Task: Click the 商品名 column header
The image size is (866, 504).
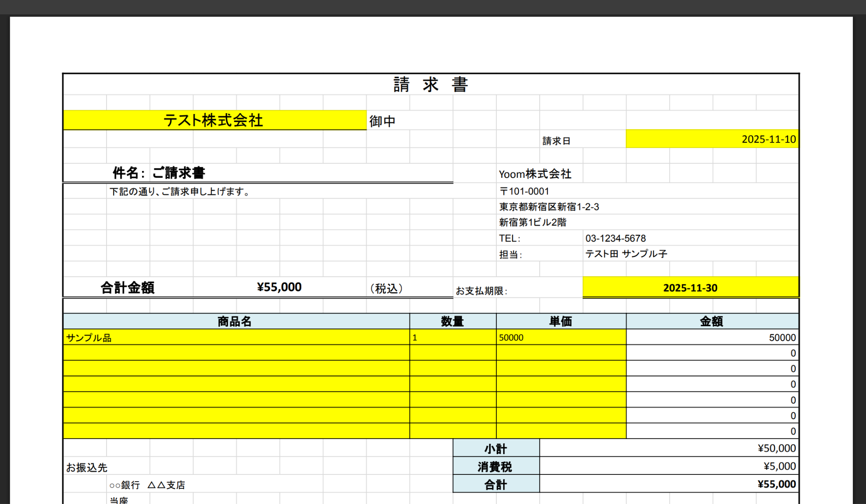Action: click(x=235, y=321)
